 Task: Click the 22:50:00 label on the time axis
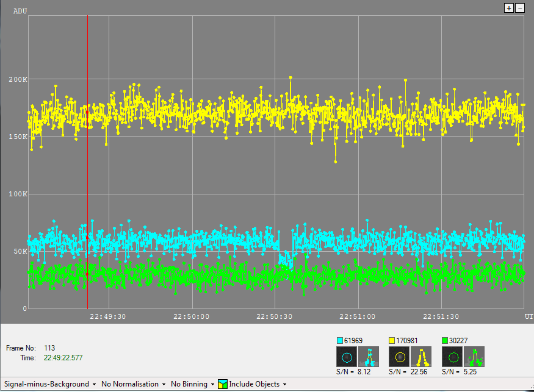[x=192, y=316]
